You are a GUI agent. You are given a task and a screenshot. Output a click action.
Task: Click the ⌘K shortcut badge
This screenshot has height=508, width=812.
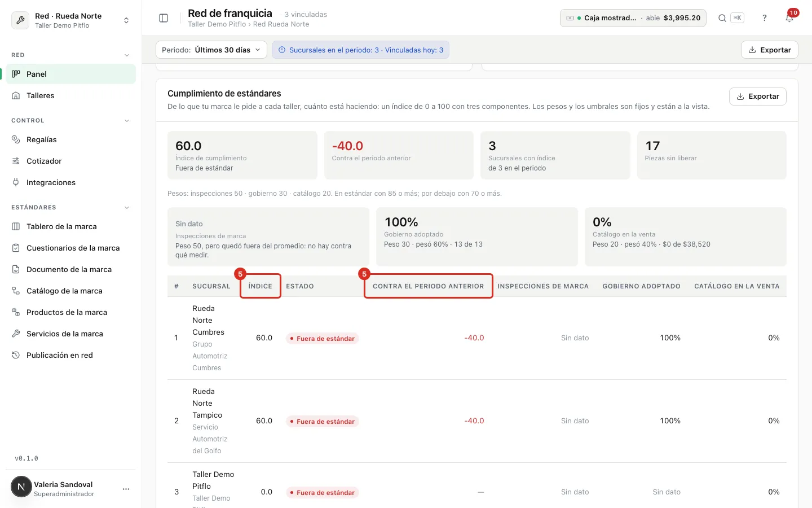737,18
